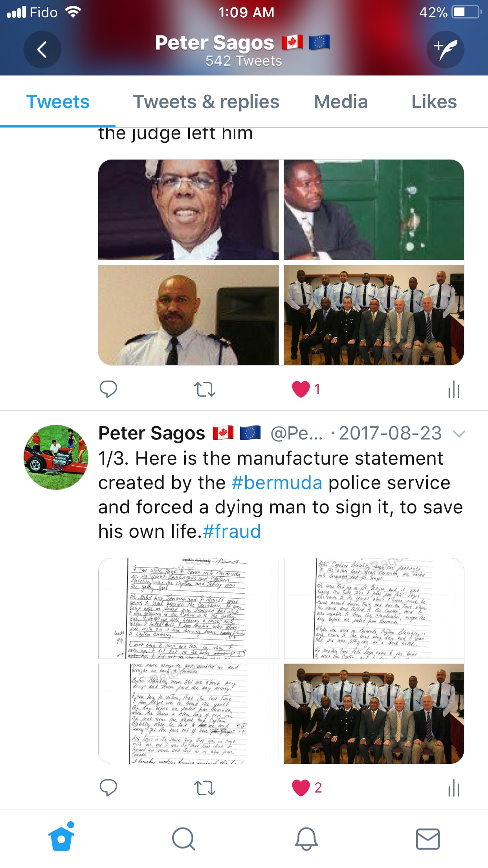View activity stats for judge photos tweet
The height and width of the screenshot is (868, 488).
click(454, 389)
